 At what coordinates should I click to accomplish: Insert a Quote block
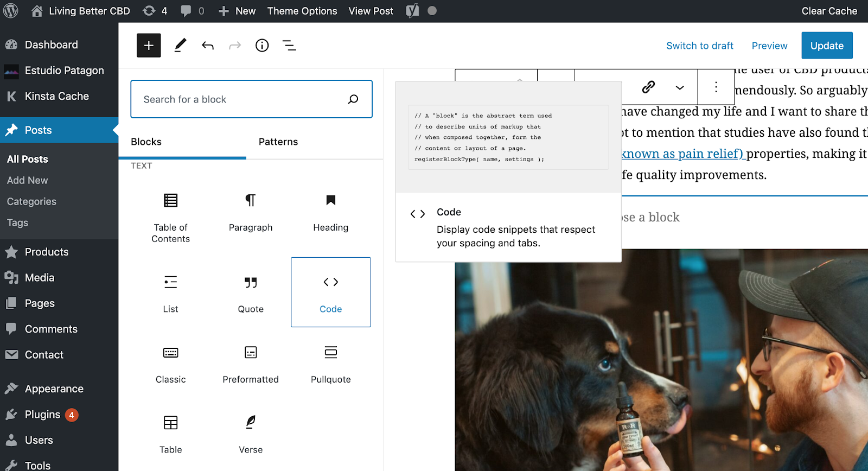tap(251, 293)
